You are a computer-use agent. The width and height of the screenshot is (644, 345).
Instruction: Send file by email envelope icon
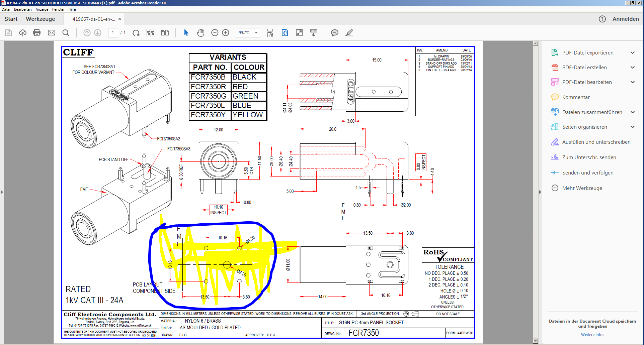(x=52, y=33)
